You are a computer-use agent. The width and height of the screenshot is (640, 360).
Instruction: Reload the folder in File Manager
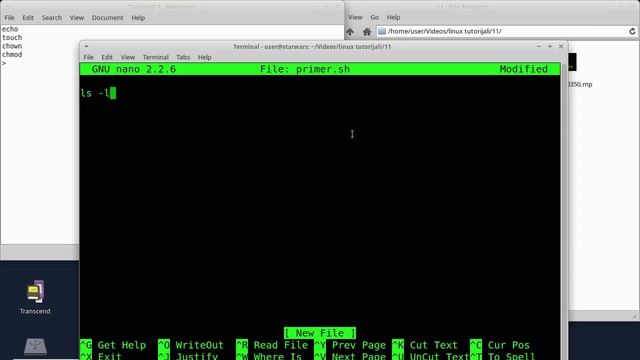click(632, 31)
